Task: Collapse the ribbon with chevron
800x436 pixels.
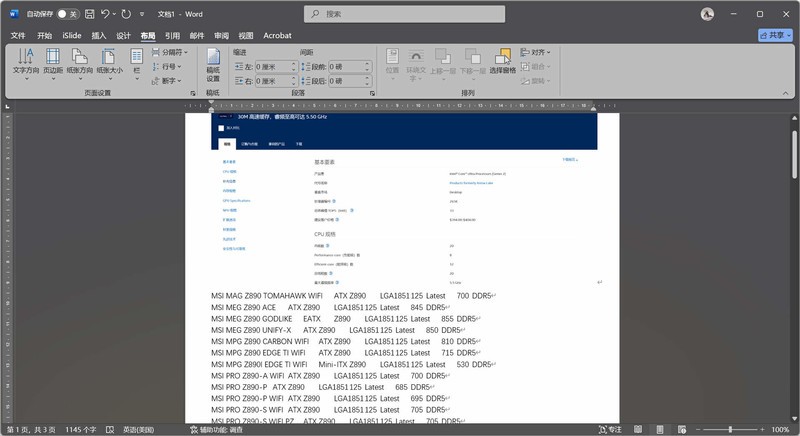Action: (x=785, y=93)
